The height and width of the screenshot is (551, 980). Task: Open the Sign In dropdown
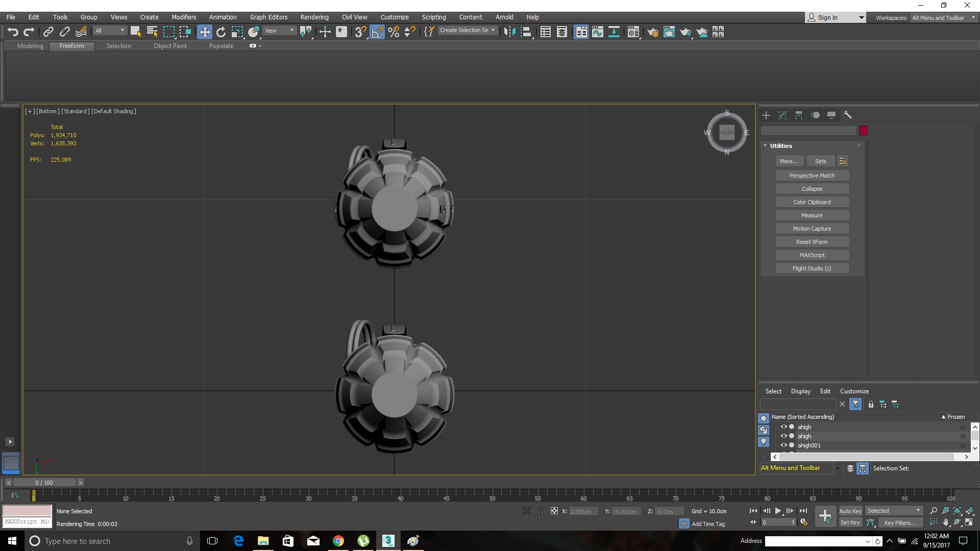(836, 17)
